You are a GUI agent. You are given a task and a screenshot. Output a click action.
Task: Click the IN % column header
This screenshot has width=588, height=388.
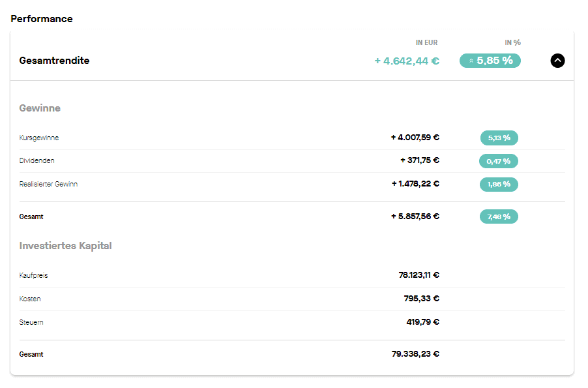(512, 42)
